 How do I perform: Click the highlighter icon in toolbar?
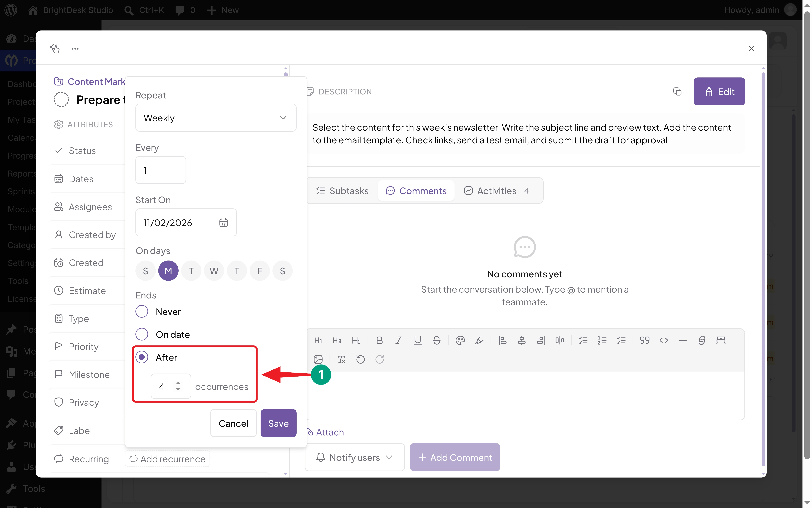coord(479,340)
